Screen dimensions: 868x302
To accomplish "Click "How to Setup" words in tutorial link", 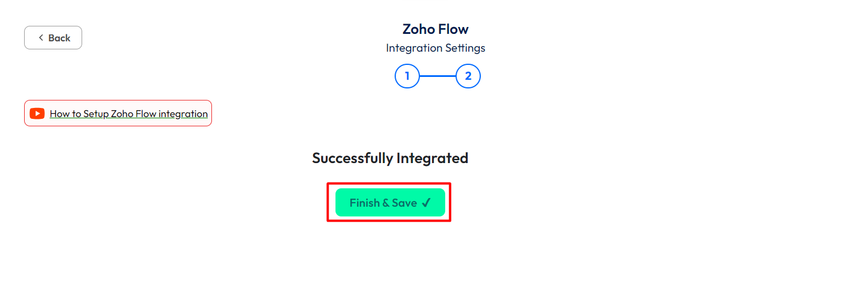I will click(79, 114).
